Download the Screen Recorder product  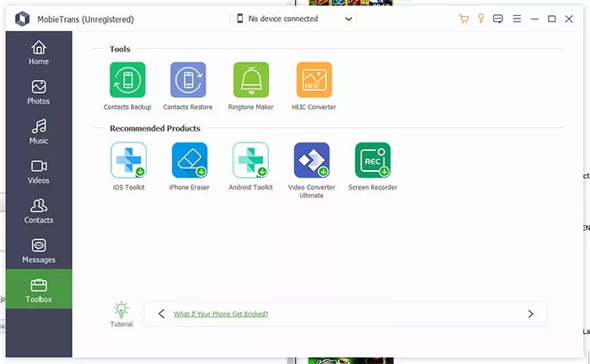point(373,160)
